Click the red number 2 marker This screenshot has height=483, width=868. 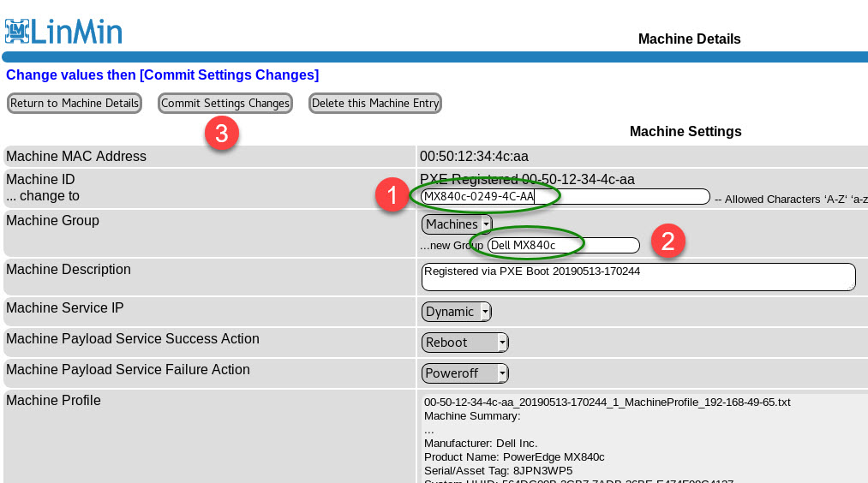(x=668, y=241)
